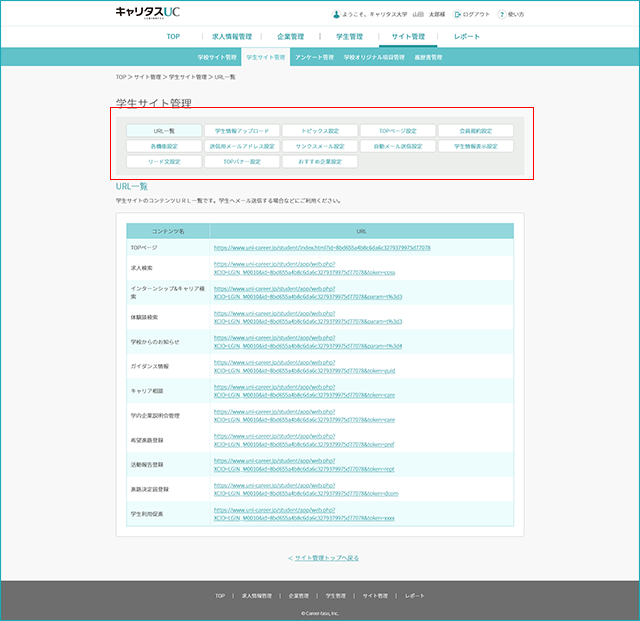Viewport: 640px width, 621px height.
Task: Click TOP in the breadcrumb trail
Action: point(121,77)
